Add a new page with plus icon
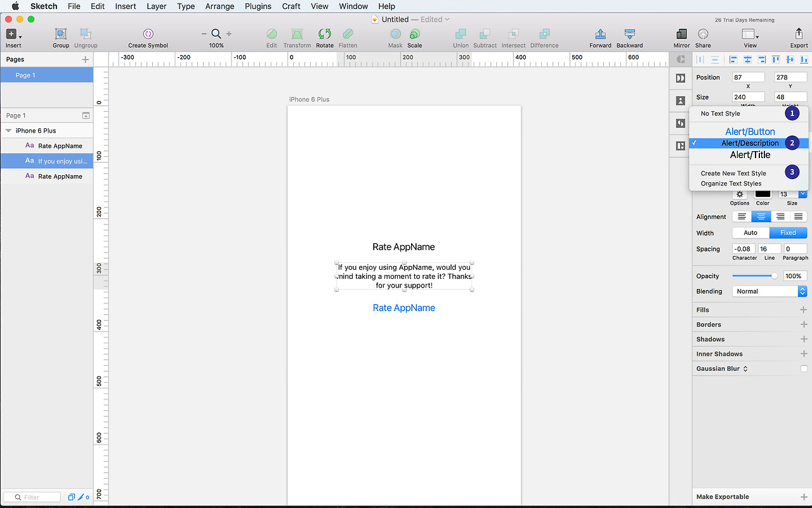This screenshot has width=812, height=508. point(86,60)
